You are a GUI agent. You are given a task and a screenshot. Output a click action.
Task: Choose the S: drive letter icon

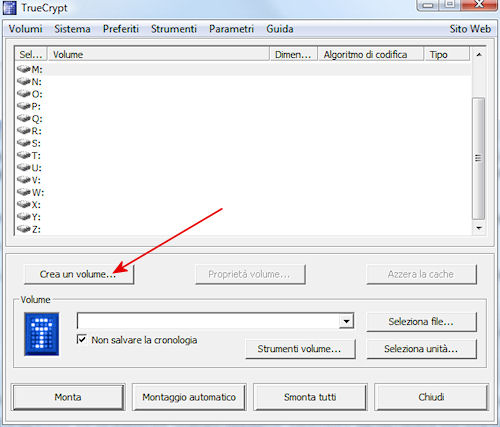[x=24, y=143]
